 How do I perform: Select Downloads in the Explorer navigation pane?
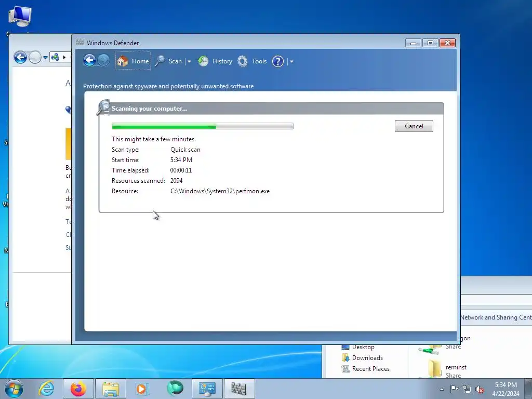point(362,357)
